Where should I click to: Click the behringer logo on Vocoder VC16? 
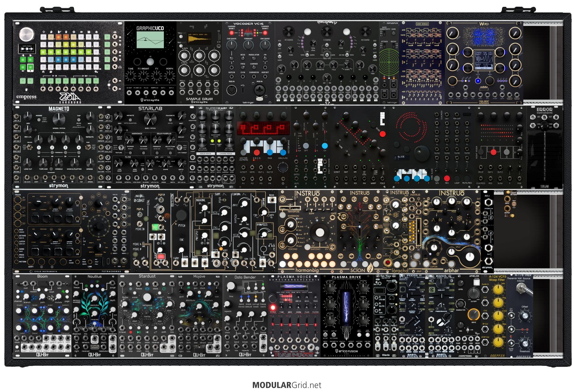(x=248, y=102)
